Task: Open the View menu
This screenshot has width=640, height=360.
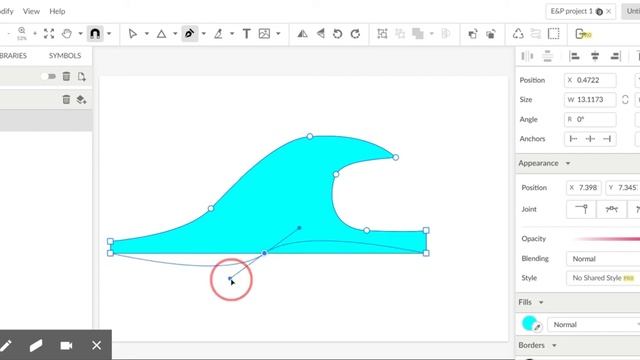Action: pos(31,11)
